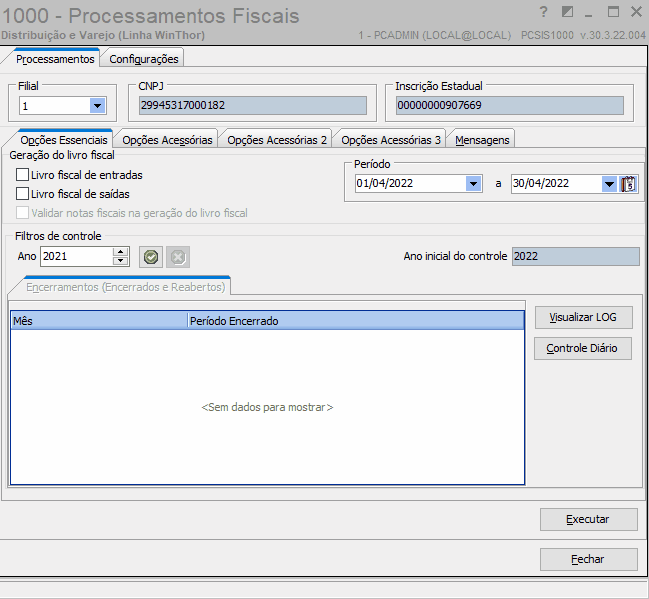Enable Livro fiscal de saídas checkbox
This screenshot has height=599, width=649.
coord(22,194)
